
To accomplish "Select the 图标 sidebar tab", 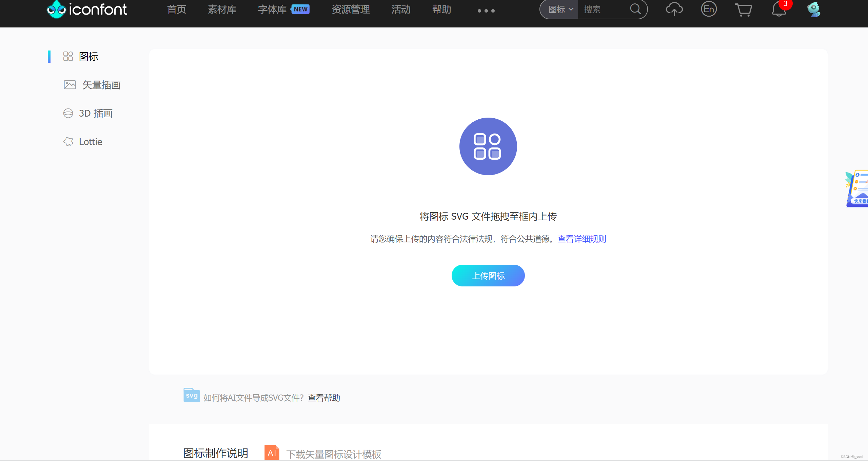I will click(x=88, y=57).
